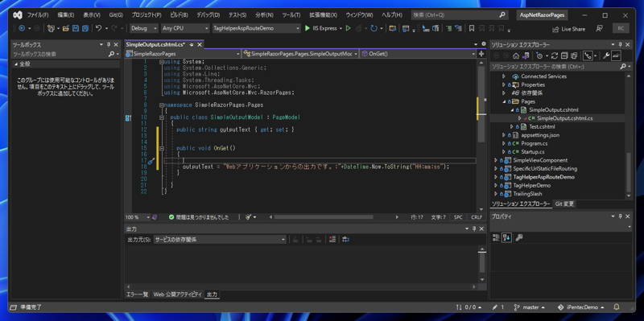Switch to Web 公開アクティビティ tab
Screen dimensions: 644x321
pyautogui.click(x=177, y=294)
